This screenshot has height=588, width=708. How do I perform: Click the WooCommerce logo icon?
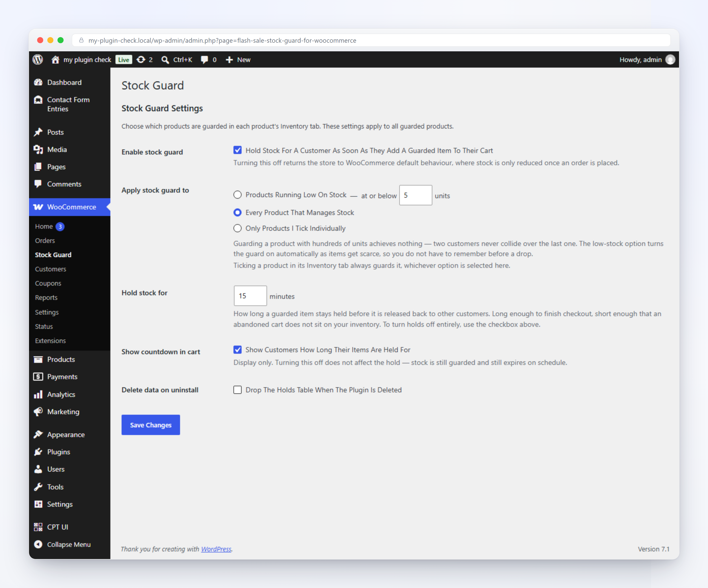coord(38,207)
